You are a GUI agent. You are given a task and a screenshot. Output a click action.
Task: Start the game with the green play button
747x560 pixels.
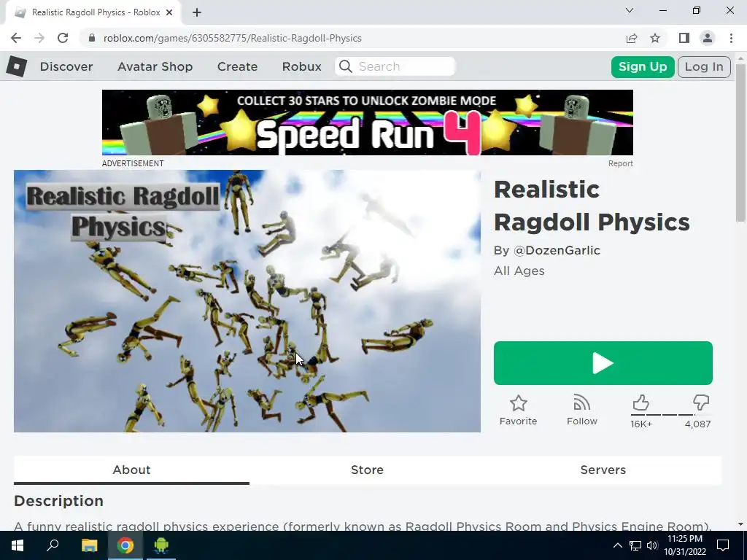pos(603,363)
